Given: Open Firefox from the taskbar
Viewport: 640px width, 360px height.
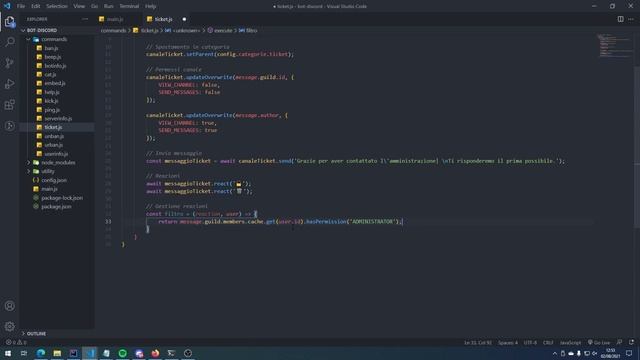Looking at the screenshot, I should click(155, 353).
